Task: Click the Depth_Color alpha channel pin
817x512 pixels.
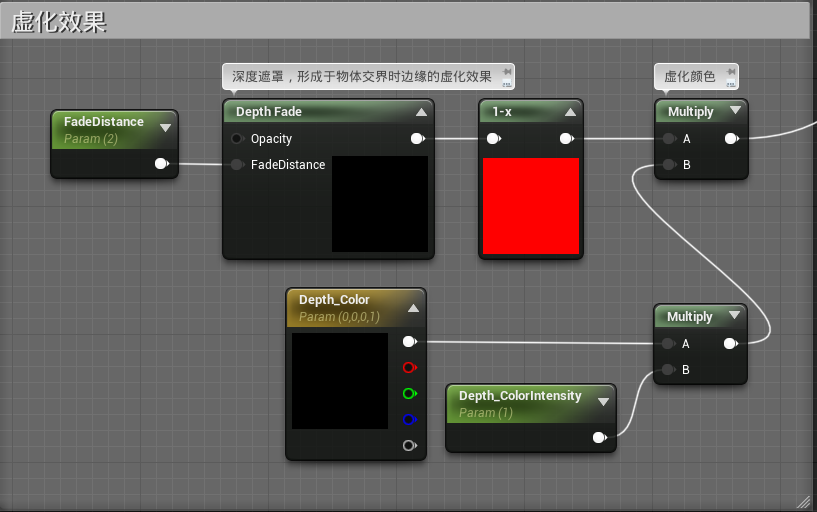Action: pyautogui.click(x=410, y=445)
